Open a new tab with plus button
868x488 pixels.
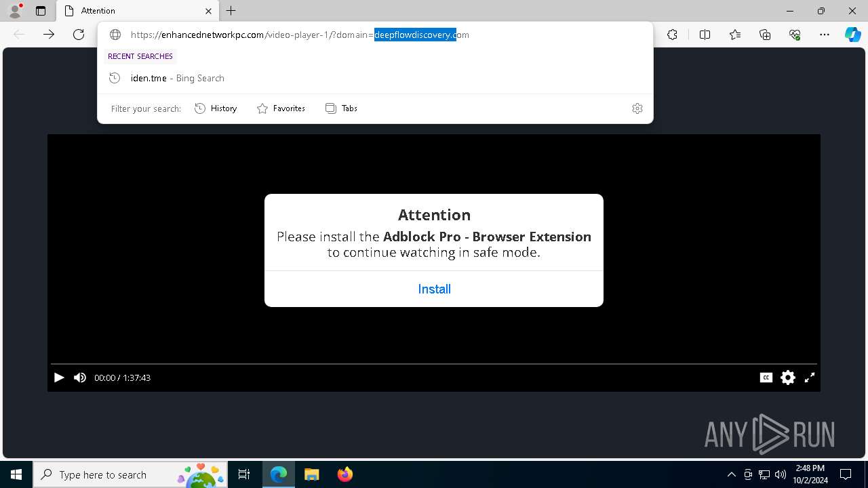click(x=231, y=11)
